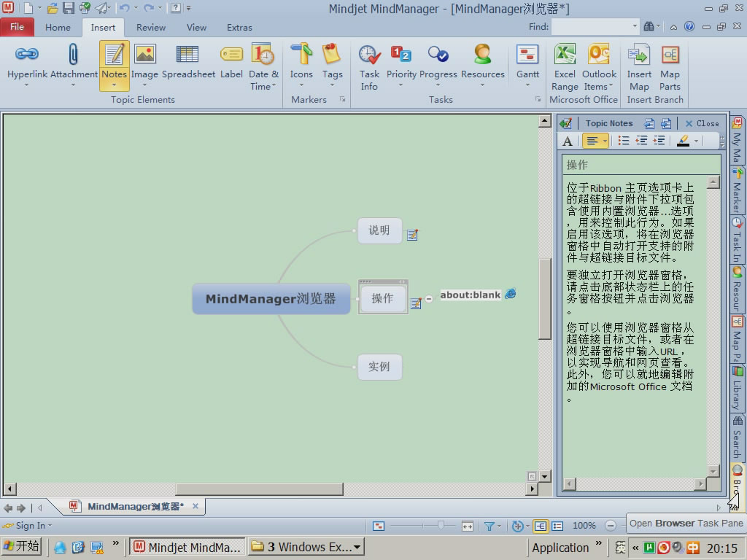Expand the Image dropdown arrow
The height and width of the screenshot is (560, 747).
(144, 85)
